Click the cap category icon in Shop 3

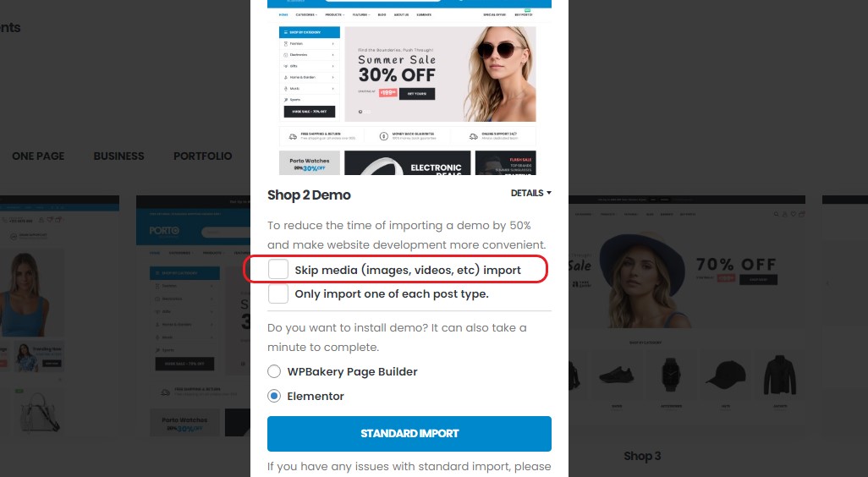pos(725,375)
